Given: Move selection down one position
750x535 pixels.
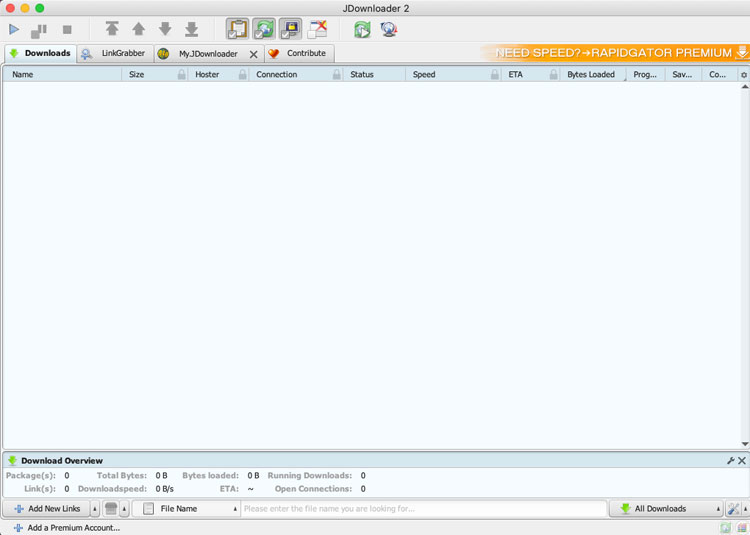Looking at the screenshot, I should [x=165, y=29].
